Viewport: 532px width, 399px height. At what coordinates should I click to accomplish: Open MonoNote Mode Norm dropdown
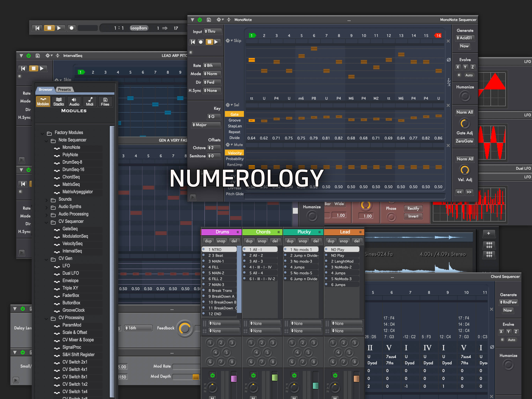212,74
